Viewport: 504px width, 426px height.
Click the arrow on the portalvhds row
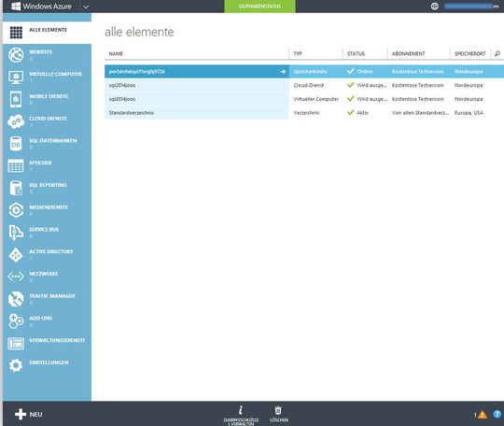pyautogui.click(x=283, y=71)
